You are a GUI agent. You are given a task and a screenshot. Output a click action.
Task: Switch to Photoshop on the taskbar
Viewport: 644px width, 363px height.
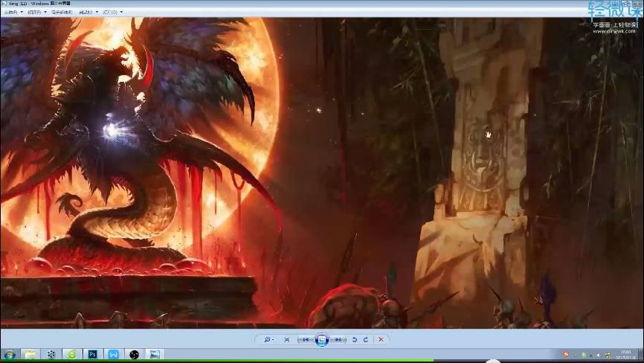pos(93,354)
